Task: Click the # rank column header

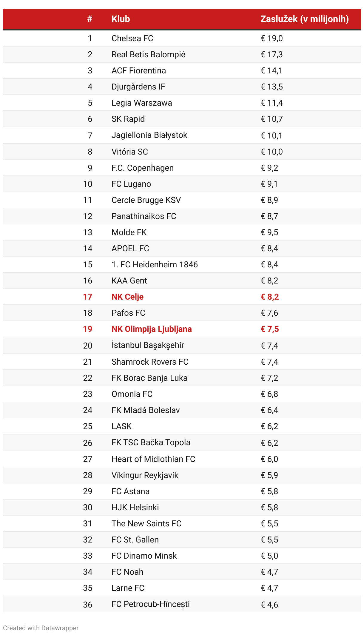Action: tap(90, 19)
